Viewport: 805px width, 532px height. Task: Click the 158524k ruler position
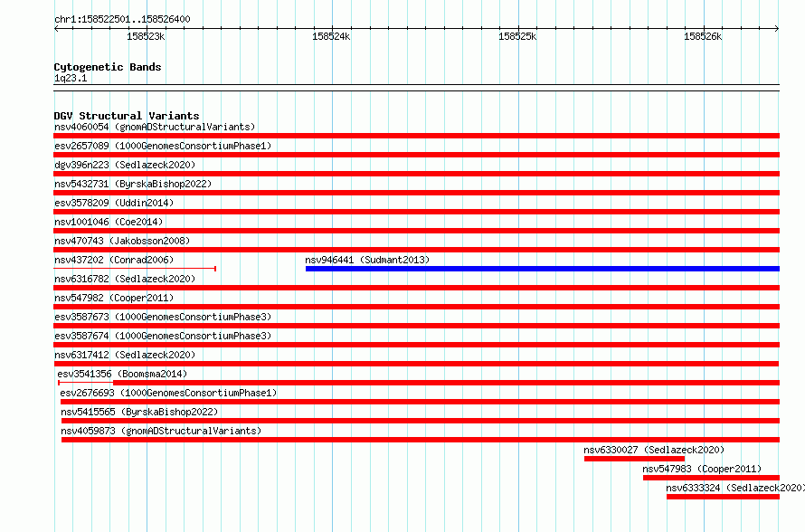(x=331, y=36)
